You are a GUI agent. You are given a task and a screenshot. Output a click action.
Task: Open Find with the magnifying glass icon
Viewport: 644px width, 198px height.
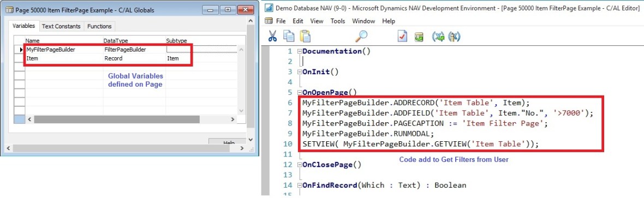361,36
